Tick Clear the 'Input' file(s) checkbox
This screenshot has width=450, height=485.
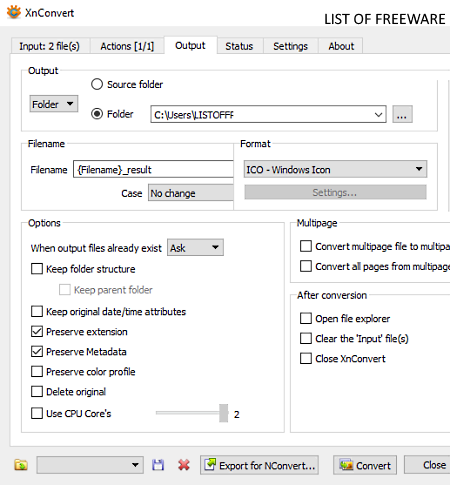tap(306, 338)
